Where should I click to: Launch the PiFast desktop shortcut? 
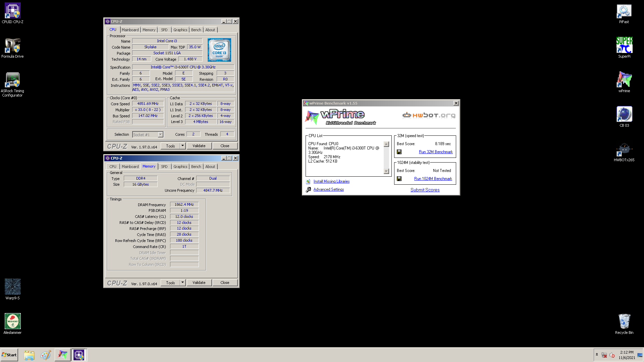(x=624, y=13)
